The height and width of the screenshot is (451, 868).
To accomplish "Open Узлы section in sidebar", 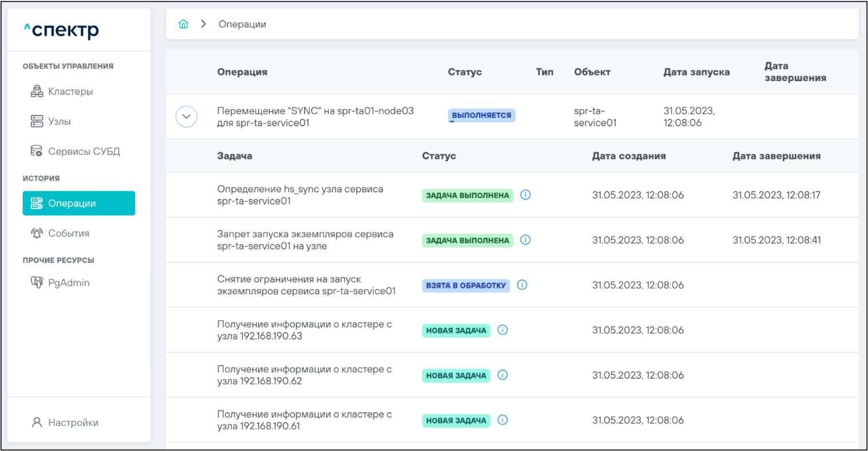I will pyautogui.click(x=59, y=121).
